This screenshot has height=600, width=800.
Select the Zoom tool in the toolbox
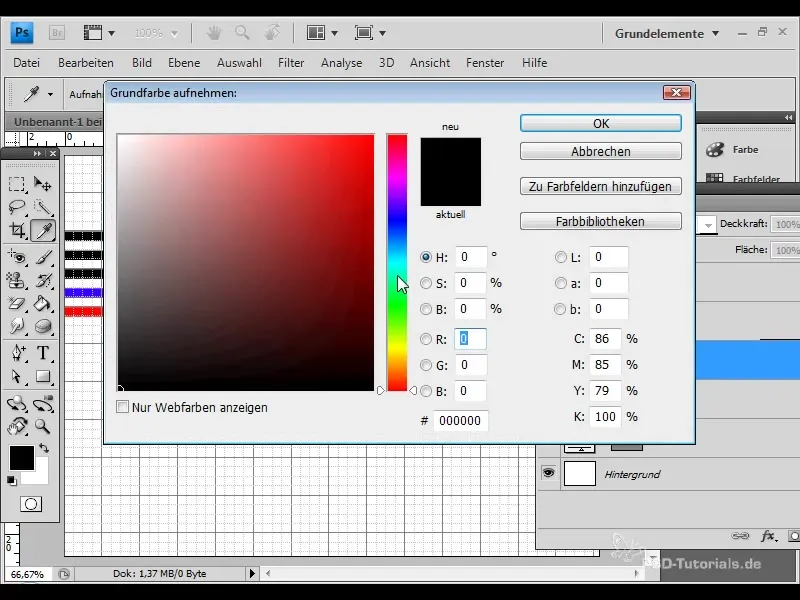[x=42, y=426]
